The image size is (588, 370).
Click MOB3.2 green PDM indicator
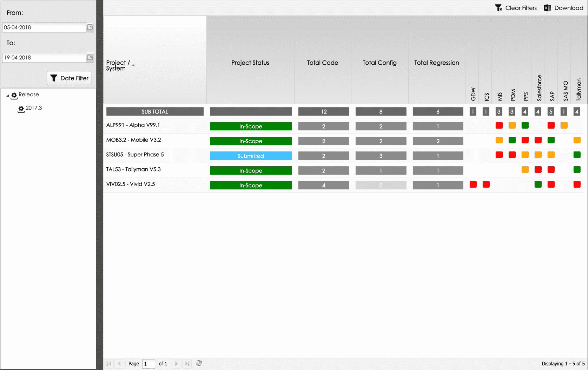tap(512, 140)
